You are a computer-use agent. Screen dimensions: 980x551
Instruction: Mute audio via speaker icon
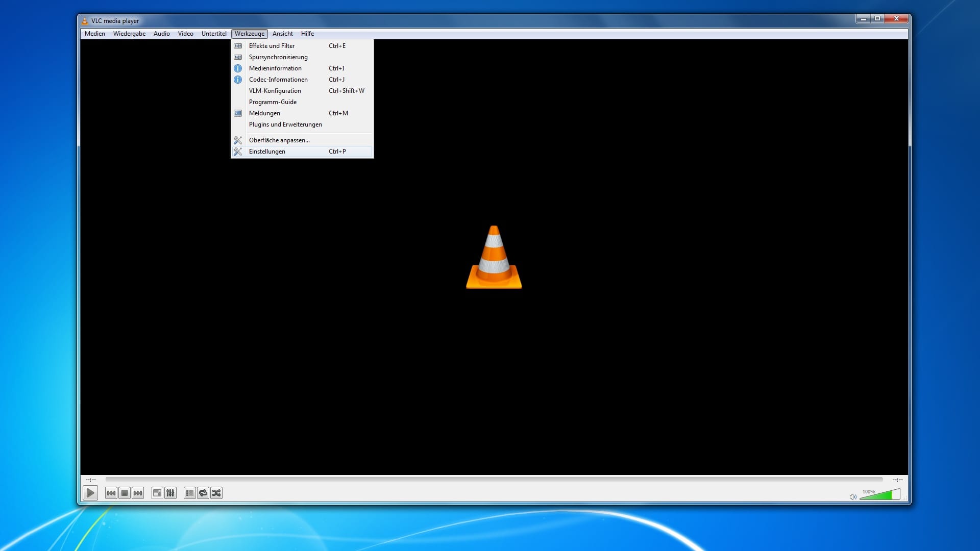(853, 496)
